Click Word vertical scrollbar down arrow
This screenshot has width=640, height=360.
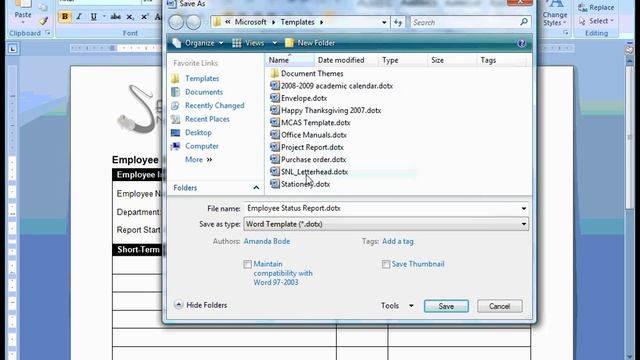tap(629, 356)
